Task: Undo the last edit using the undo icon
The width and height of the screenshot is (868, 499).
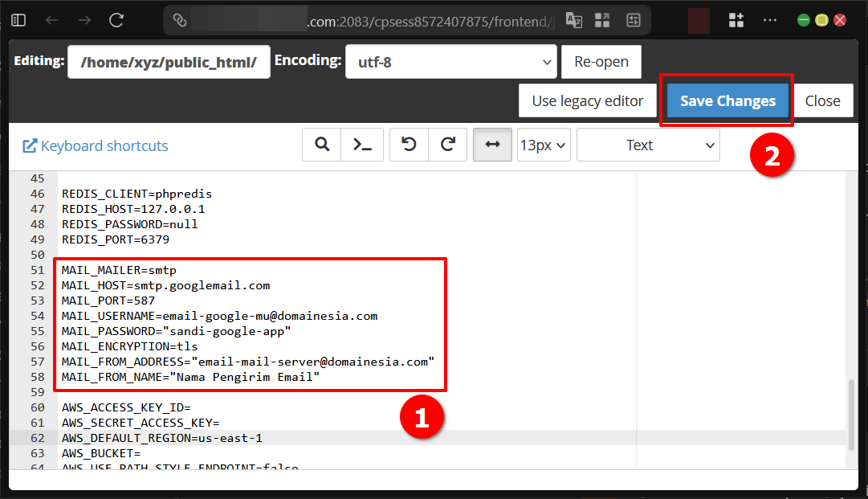Action: 408,145
